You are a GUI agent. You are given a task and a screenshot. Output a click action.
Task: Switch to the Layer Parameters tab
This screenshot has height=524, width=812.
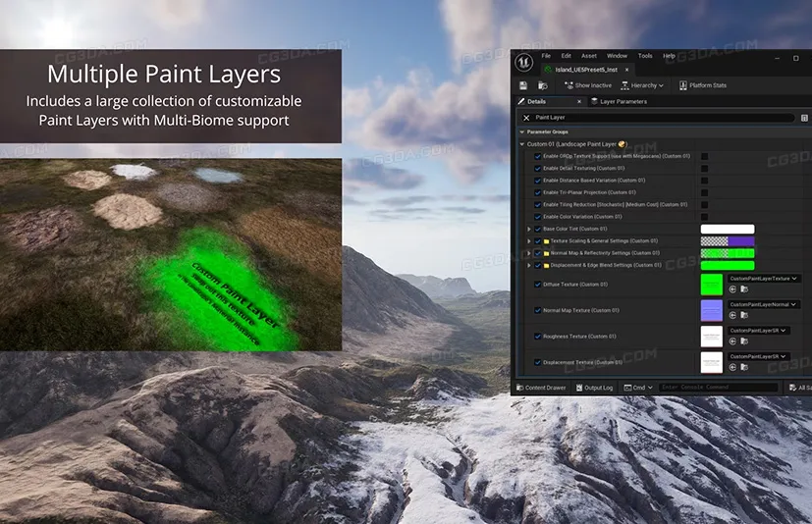click(619, 101)
